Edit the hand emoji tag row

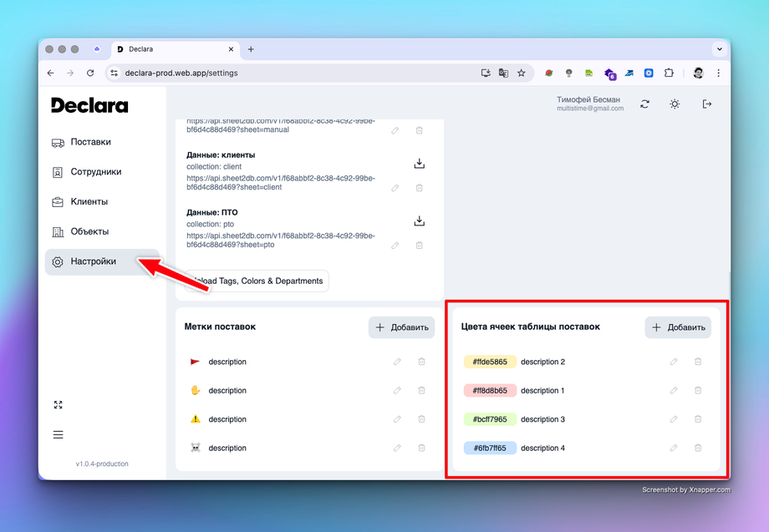pyautogui.click(x=397, y=390)
